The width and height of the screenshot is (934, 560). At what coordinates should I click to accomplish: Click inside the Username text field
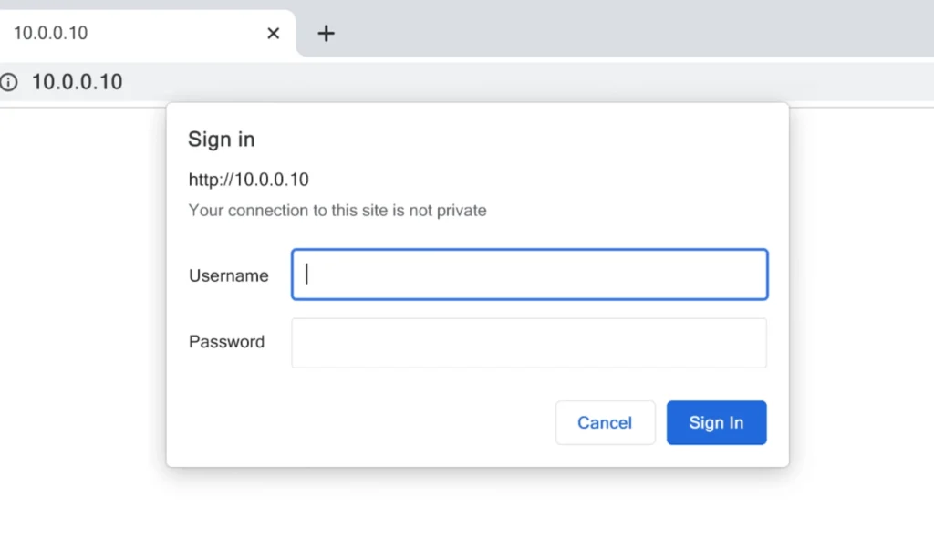(x=529, y=274)
